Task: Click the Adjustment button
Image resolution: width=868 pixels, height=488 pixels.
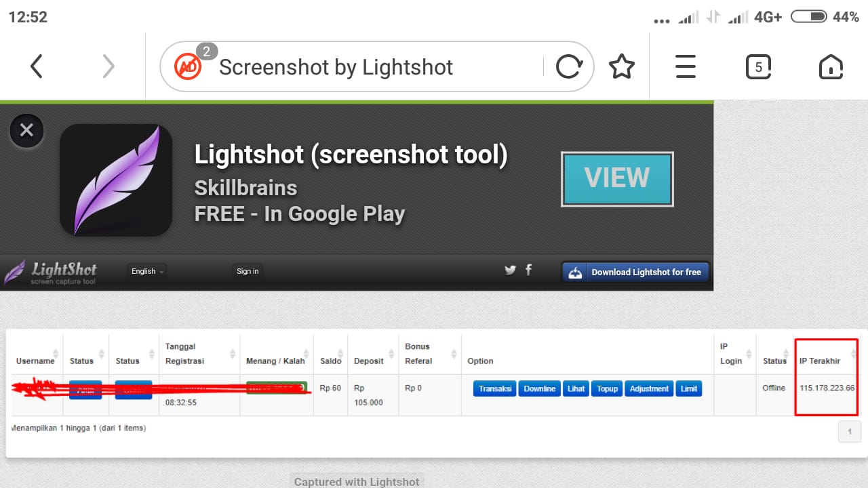Action: click(x=649, y=389)
